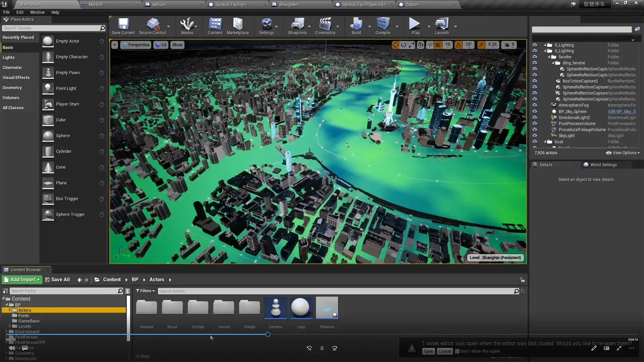Open the Filters dropdown in Content Browser

point(145,291)
